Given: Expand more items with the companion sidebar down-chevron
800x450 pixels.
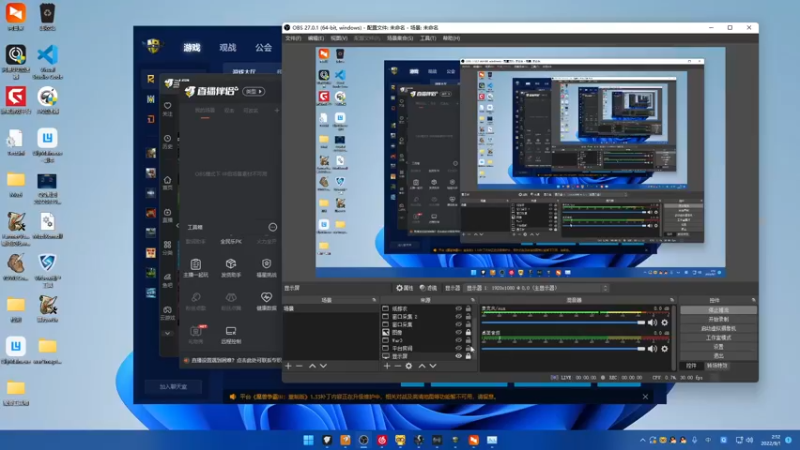Looking at the screenshot, I should [x=167, y=334].
